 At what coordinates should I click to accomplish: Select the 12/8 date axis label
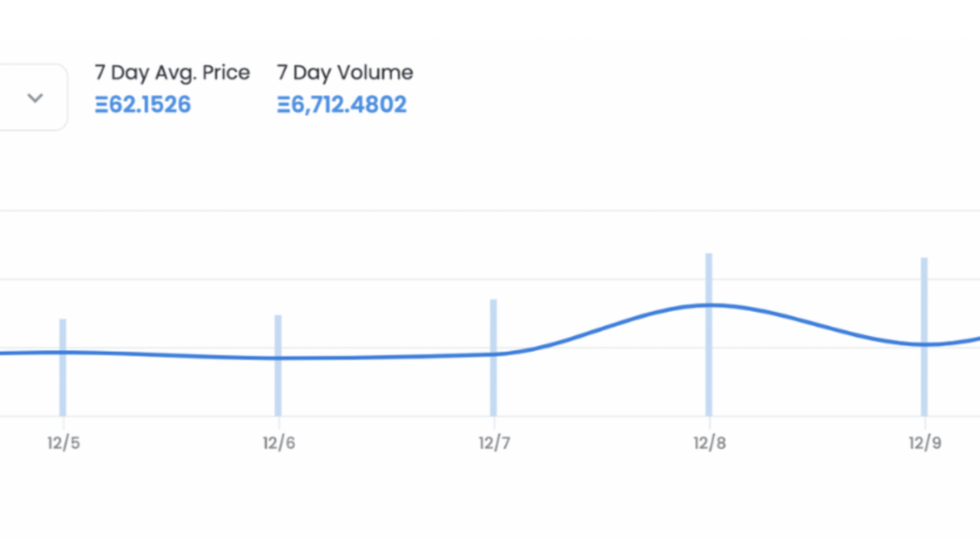(709, 443)
